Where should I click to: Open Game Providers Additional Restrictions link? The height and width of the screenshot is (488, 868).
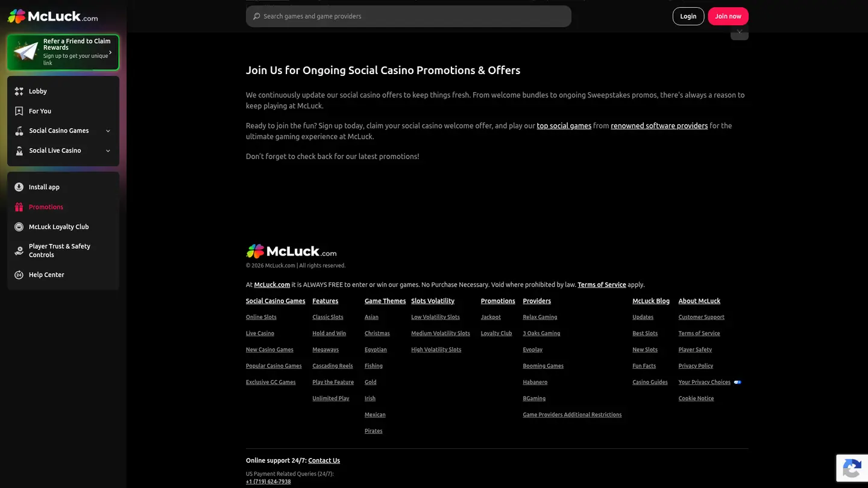click(572, 414)
